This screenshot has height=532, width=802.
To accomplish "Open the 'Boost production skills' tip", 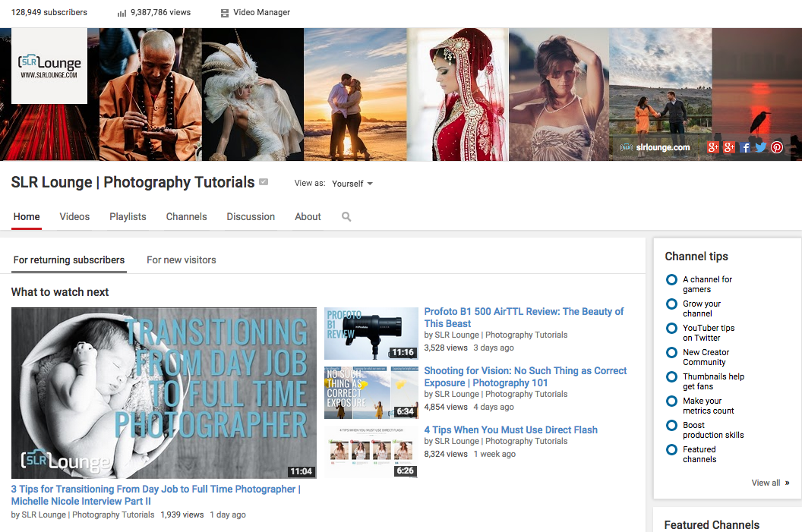I will click(713, 430).
